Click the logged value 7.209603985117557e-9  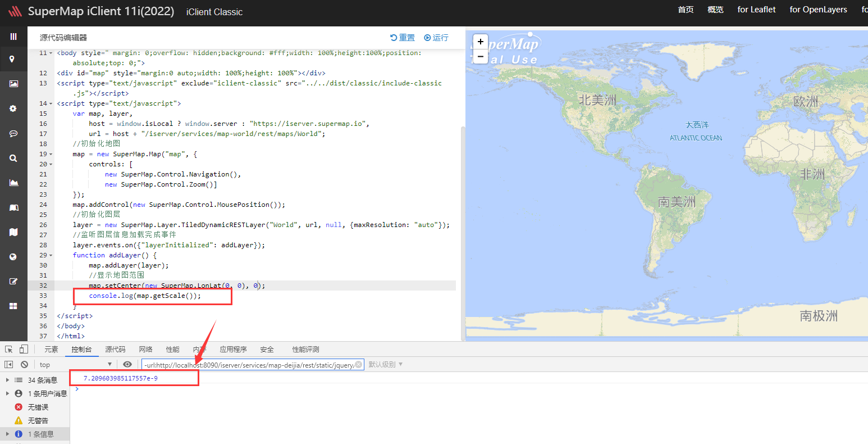point(120,378)
